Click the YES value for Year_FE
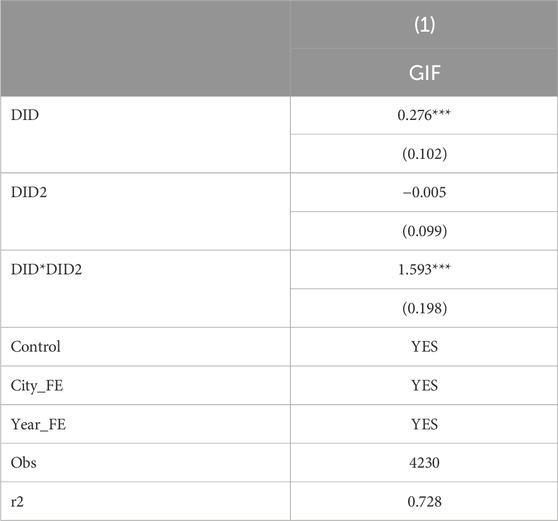Image resolution: width=558 pixels, height=521 pixels. [424, 424]
